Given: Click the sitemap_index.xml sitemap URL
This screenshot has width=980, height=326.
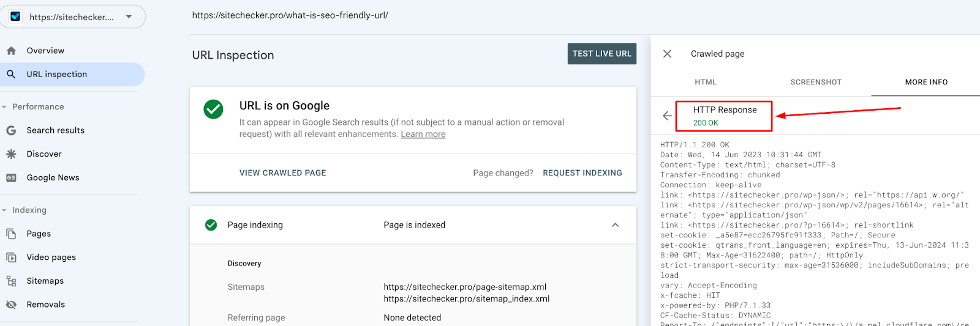Looking at the screenshot, I should tap(467, 299).
